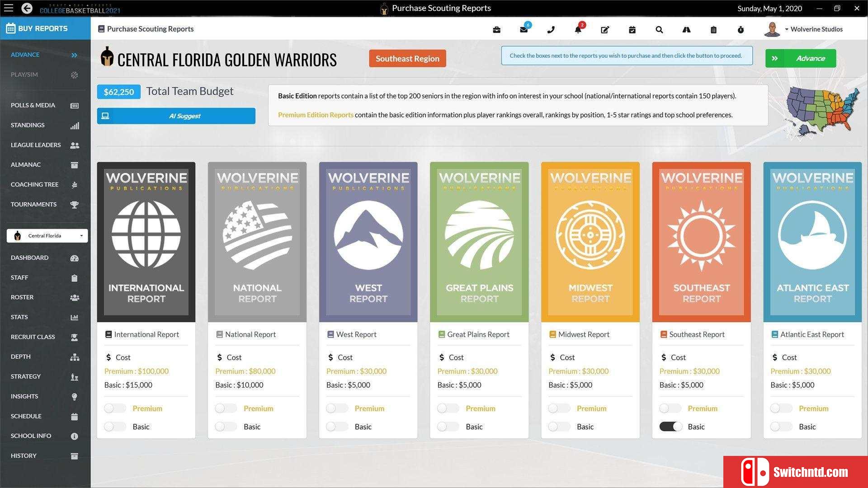Image resolution: width=868 pixels, height=488 pixels.
Task: Toggle Basic for West Report
Action: click(337, 427)
